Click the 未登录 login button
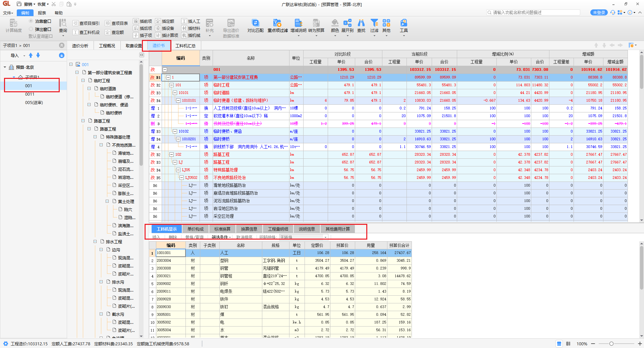This screenshot has width=644, height=348. [599, 12]
